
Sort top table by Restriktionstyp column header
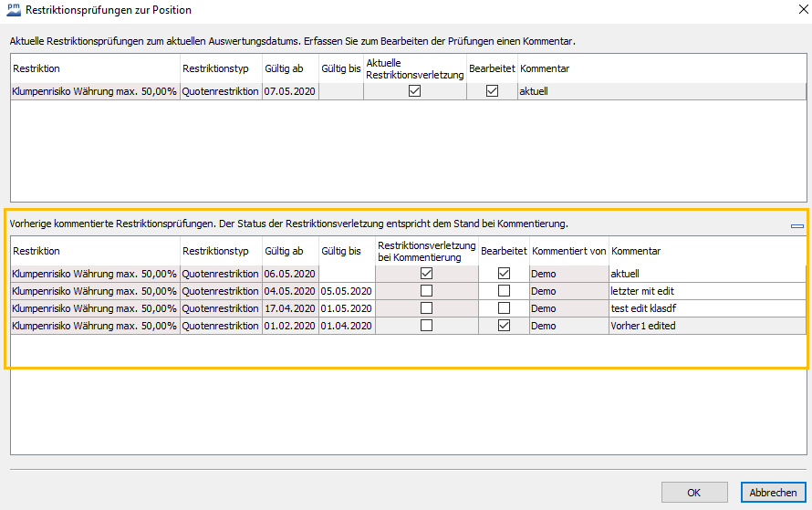click(220, 68)
